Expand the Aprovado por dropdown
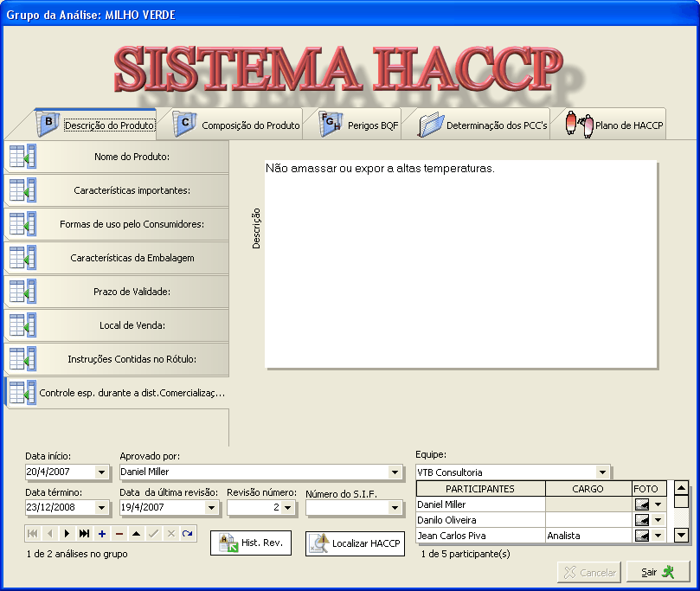 pyautogui.click(x=395, y=472)
